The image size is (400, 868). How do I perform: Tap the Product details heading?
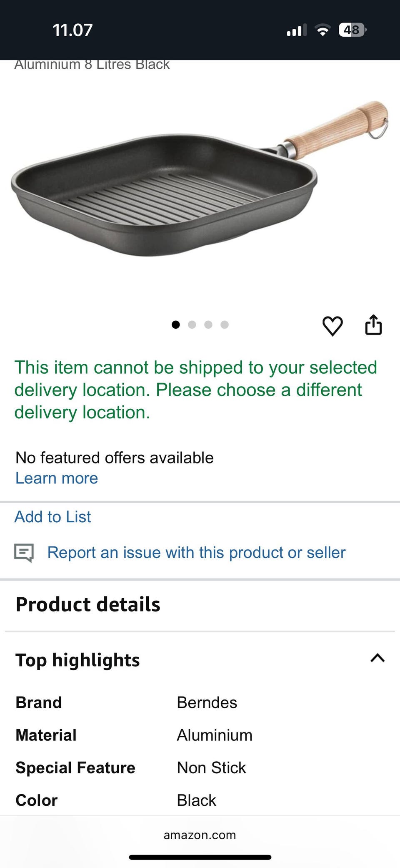pyautogui.click(x=88, y=604)
